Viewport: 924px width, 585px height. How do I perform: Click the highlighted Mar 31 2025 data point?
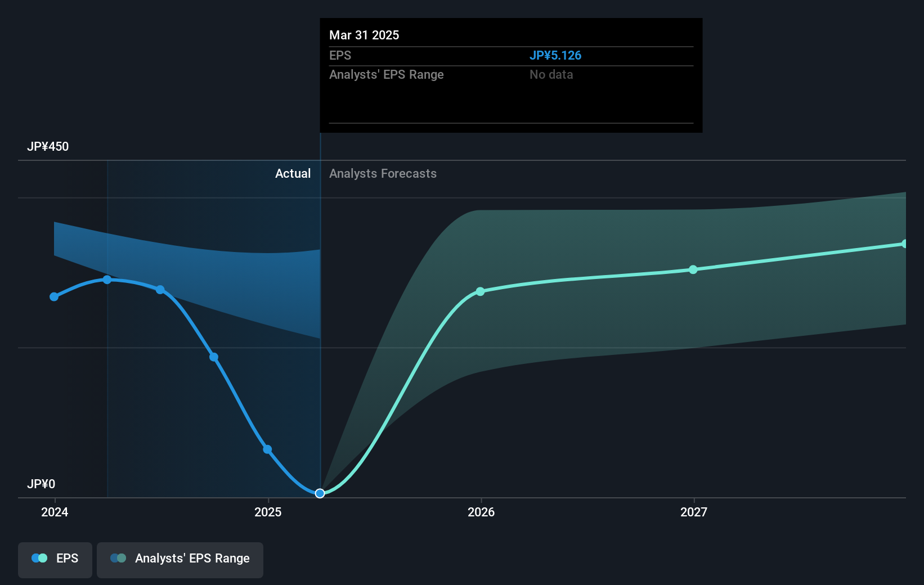[x=320, y=493]
